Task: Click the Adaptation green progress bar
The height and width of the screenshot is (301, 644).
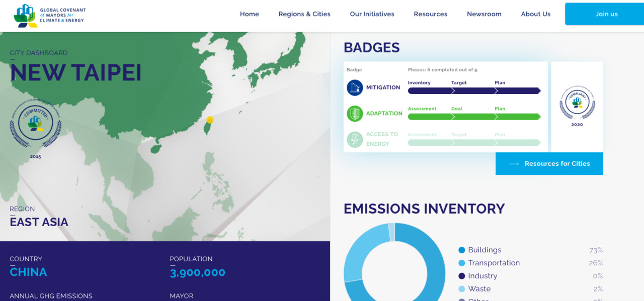Action: click(474, 117)
